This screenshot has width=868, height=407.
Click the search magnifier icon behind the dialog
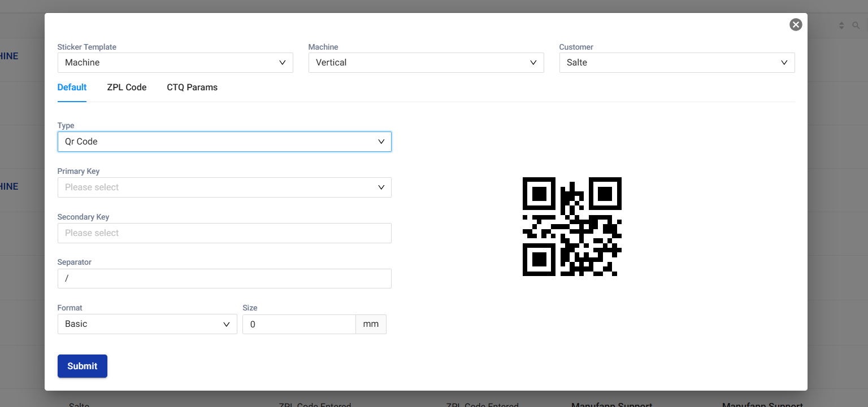(856, 25)
